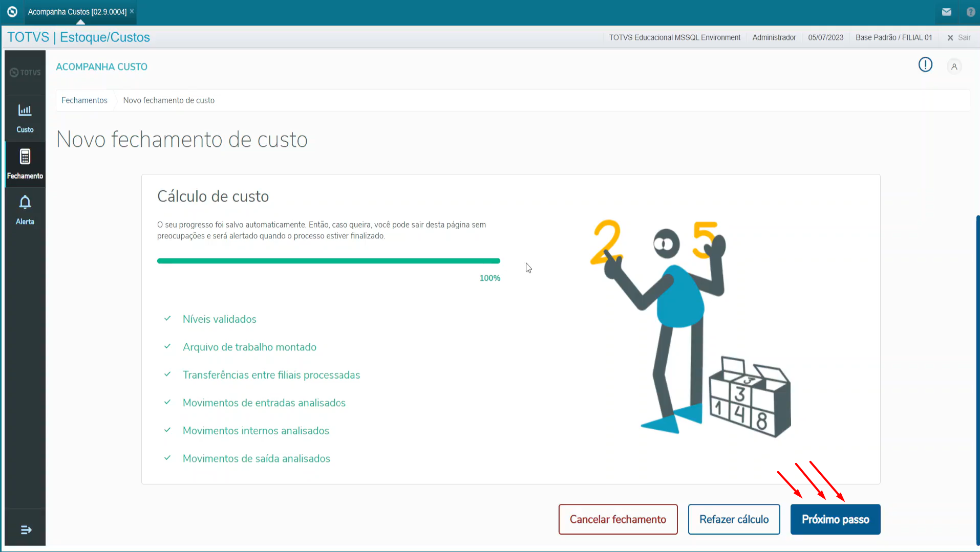Image resolution: width=980 pixels, height=552 pixels.
Task: Click the Refazer cálculo button
Action: [734, 519]
